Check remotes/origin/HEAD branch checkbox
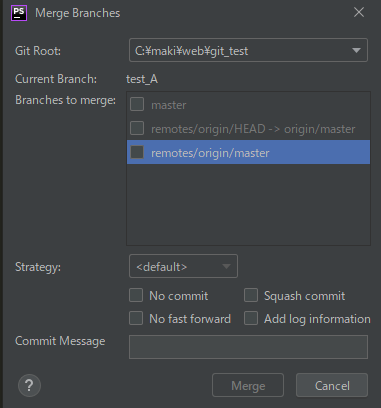This screenshot has width=381, height=408. point(137,128)
